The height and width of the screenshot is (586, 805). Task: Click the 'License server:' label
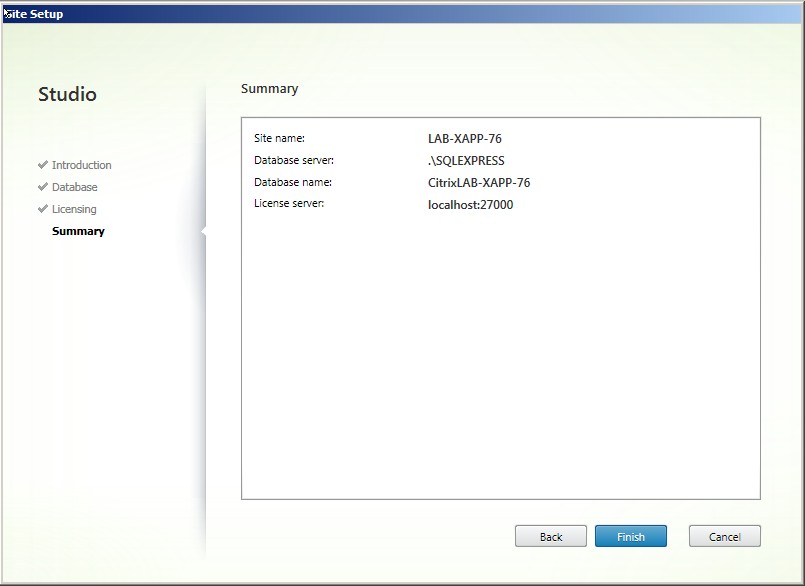tap(289, 204)
